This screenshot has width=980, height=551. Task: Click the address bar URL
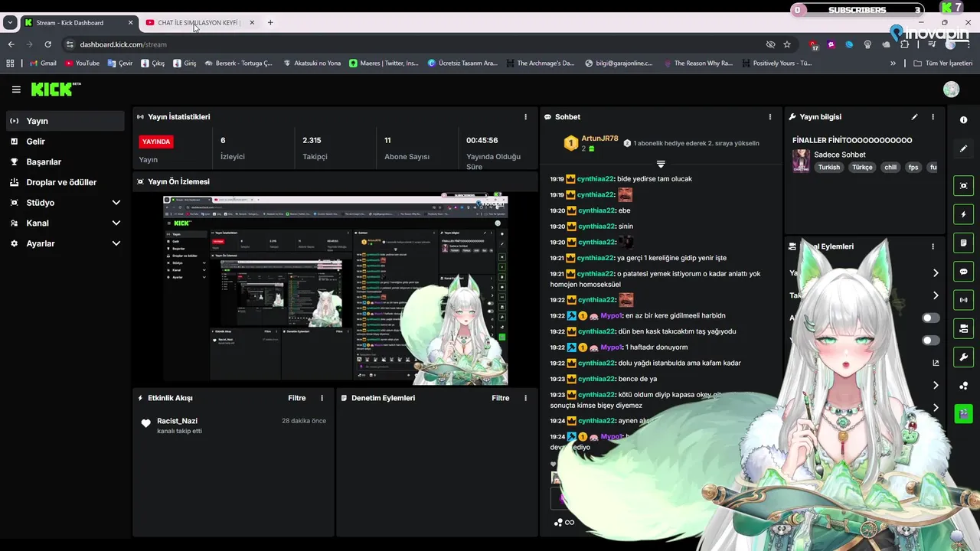(123, 44)
